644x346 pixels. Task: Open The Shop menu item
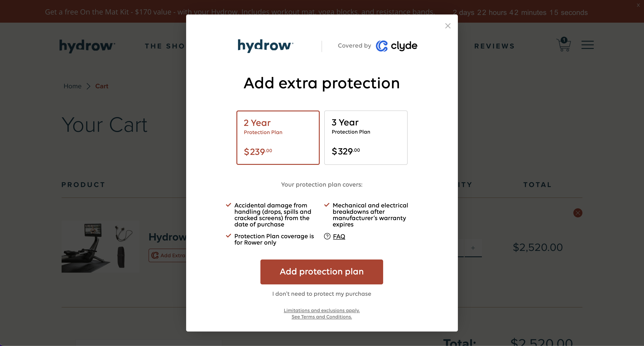[165, 46]
